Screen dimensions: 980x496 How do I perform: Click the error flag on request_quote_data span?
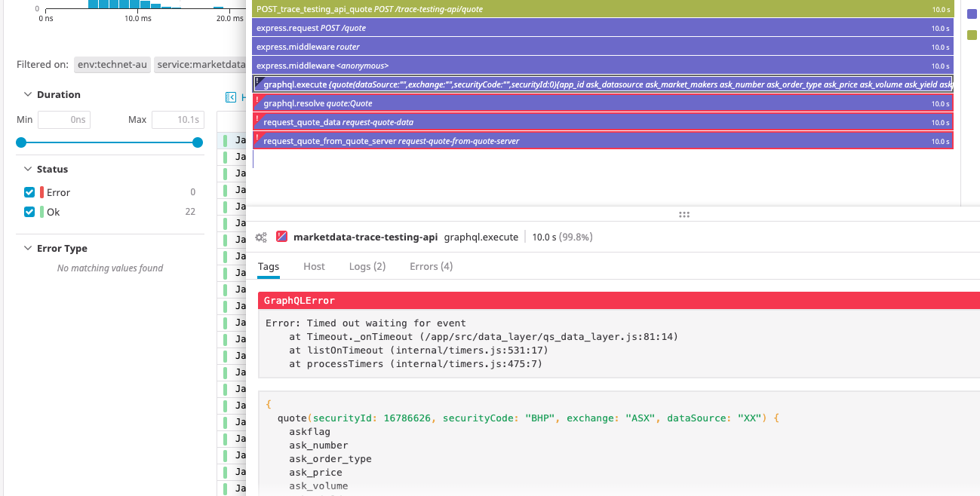click(257, 118)
